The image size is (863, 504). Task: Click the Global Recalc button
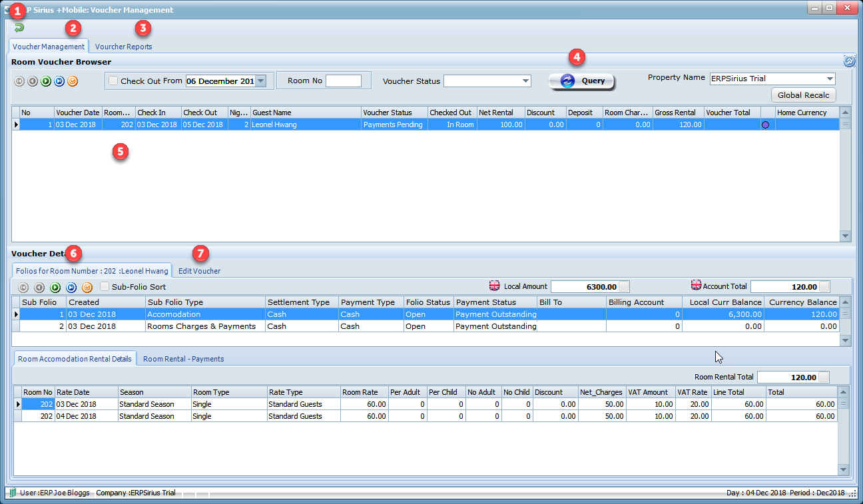click(803, 95)
